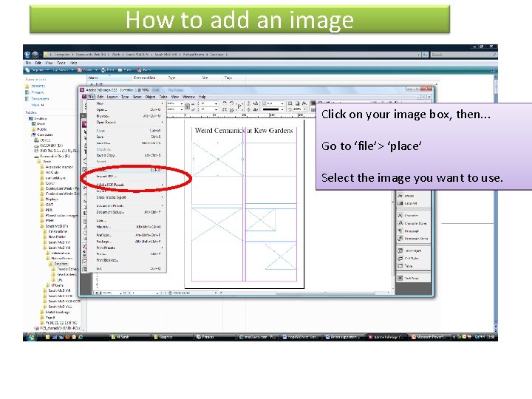Click Burn button in Explorer toolbar

144,70
